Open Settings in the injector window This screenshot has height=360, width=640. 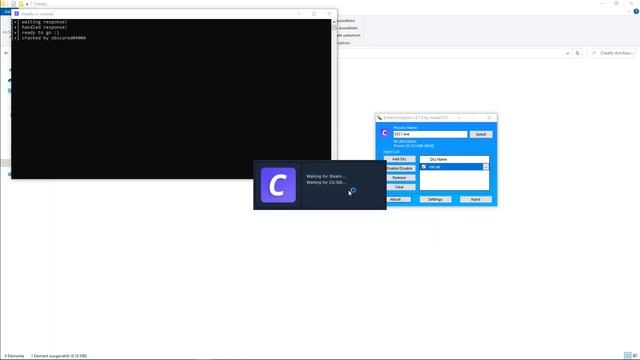click(x=435, y=199)
